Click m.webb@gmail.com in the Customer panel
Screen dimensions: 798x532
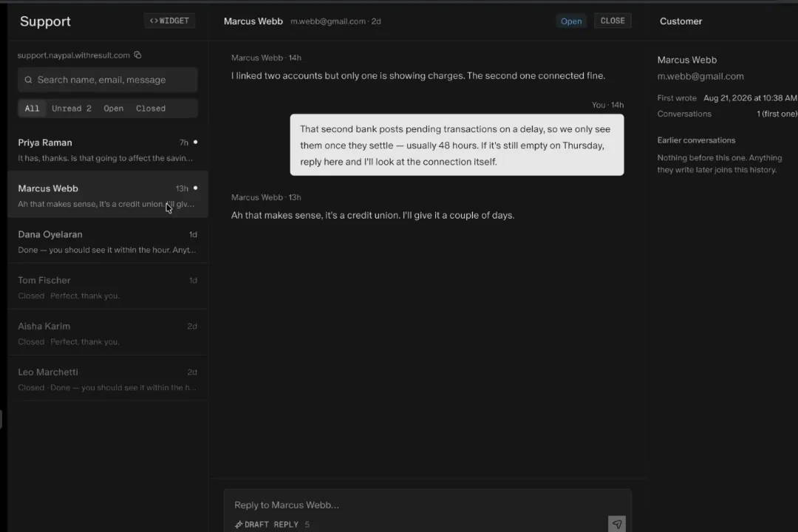(700, 76)
